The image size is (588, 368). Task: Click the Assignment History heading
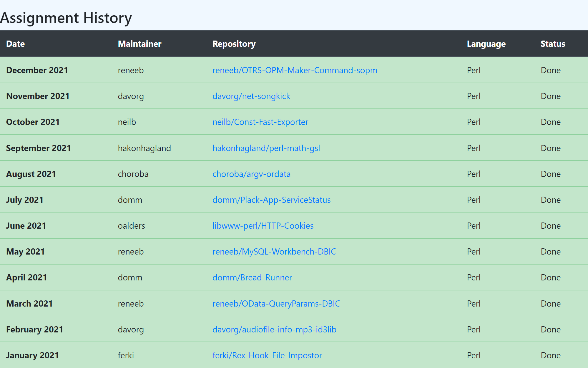coord(66,18)
